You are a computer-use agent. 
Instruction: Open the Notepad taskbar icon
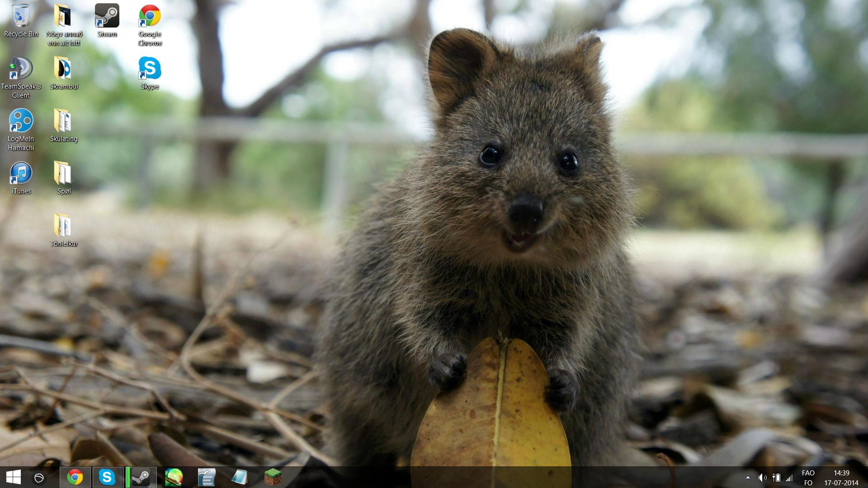[x=240, y=477]
